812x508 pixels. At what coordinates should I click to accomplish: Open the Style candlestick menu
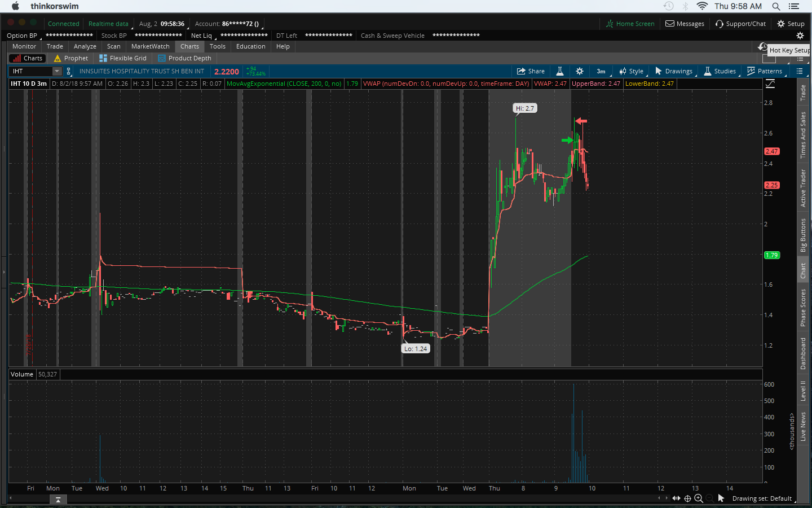coord(632,71)
